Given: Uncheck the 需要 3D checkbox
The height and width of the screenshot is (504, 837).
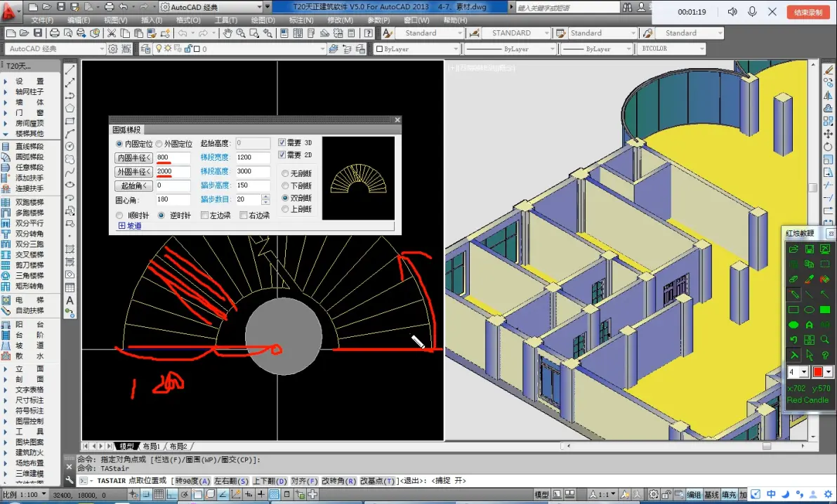Looking at the screenshot, I should (282, 142).
